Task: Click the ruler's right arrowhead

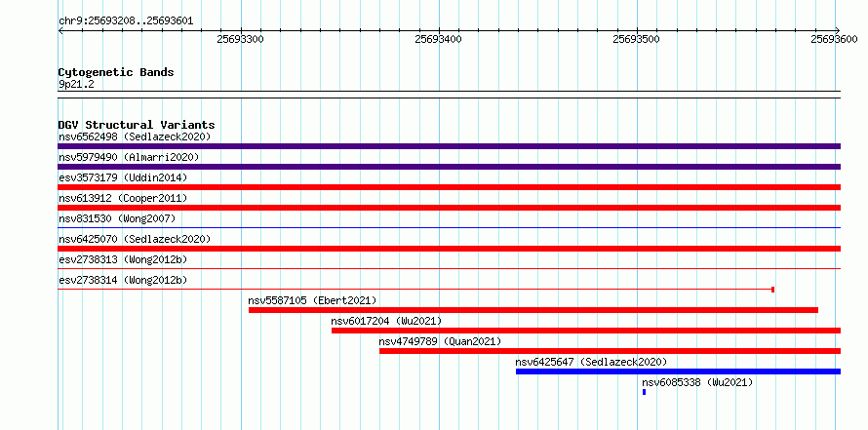Action: click(838, 30)
